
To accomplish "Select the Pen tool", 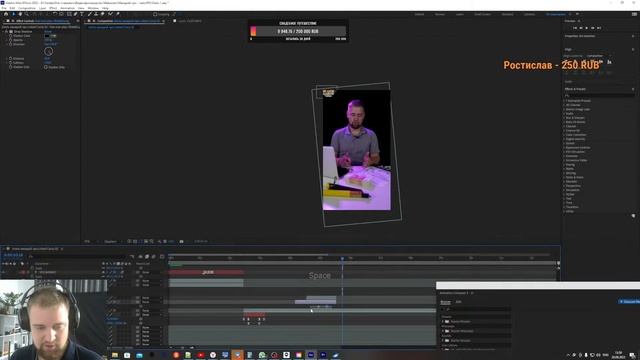I will [76, 14].
